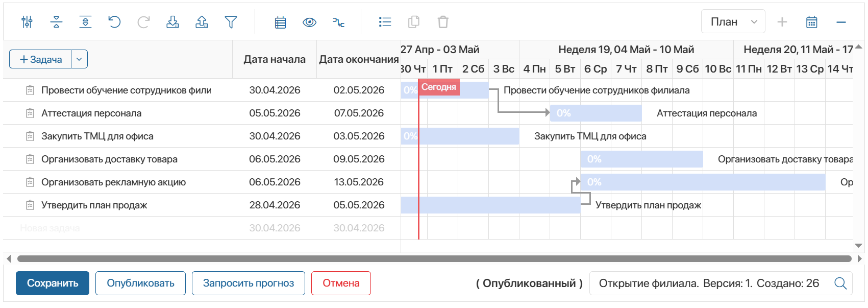Image resolution: width=868 pixels, height=308 pixels.
Task: Click the calendar icon beside the plus
Action: click(x=812, y=22)
